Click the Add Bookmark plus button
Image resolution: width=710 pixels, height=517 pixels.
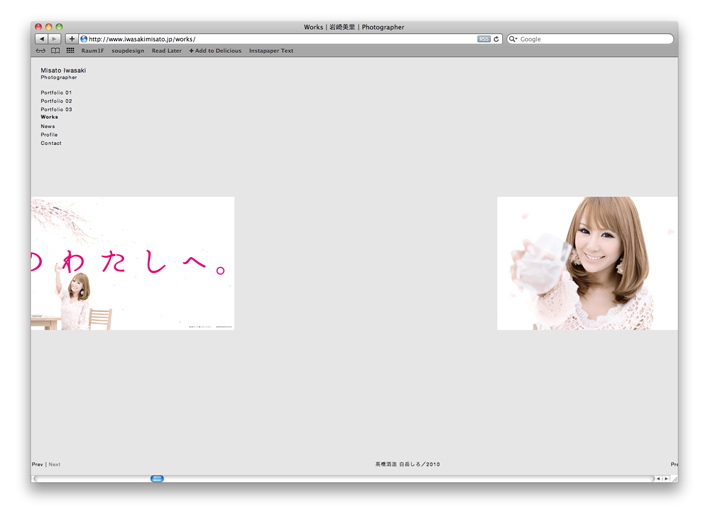[x=71, y=39]
